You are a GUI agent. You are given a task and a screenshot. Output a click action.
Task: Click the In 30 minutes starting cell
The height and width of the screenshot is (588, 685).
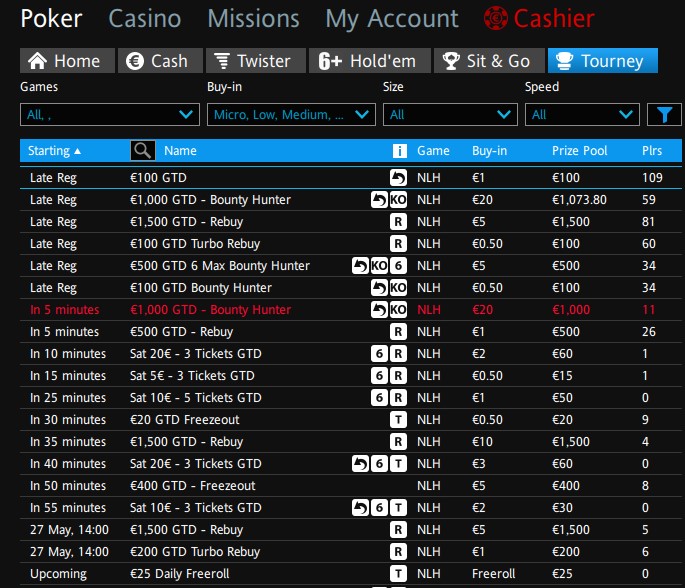(68, 419)
